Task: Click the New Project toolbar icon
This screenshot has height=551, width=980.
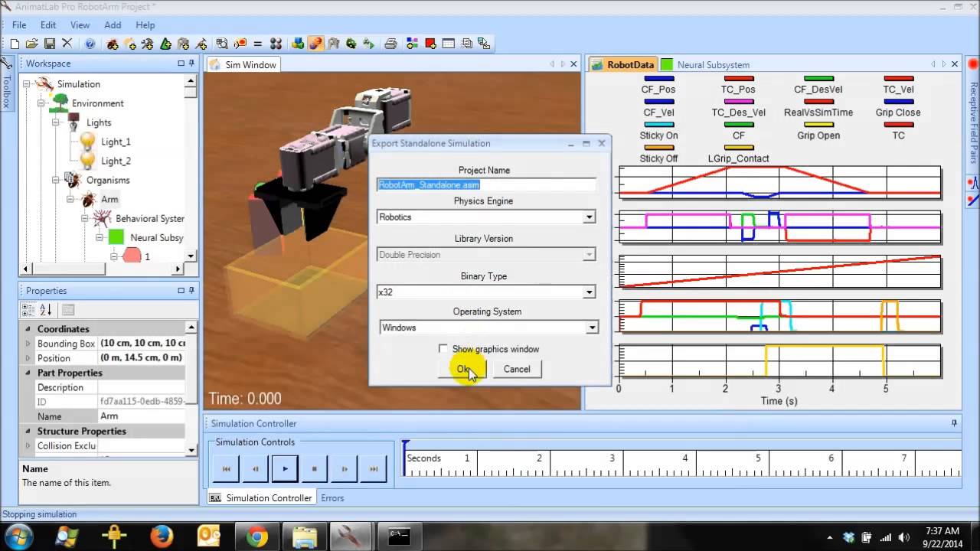Action: (x=15, y=44)
